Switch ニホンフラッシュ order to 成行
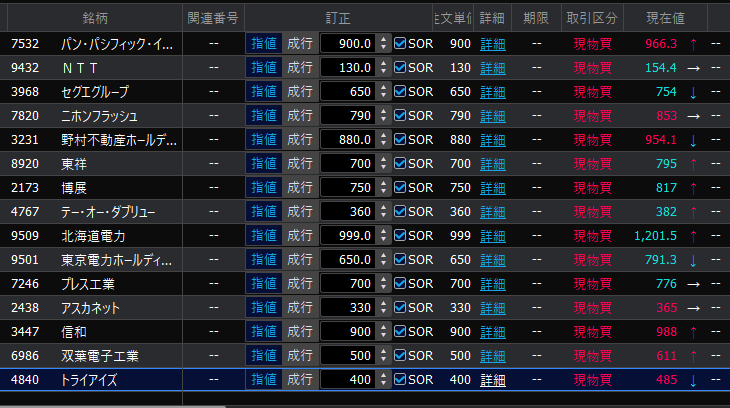The width and height of the screenshot is (730, 408). [x=299, y=116]
